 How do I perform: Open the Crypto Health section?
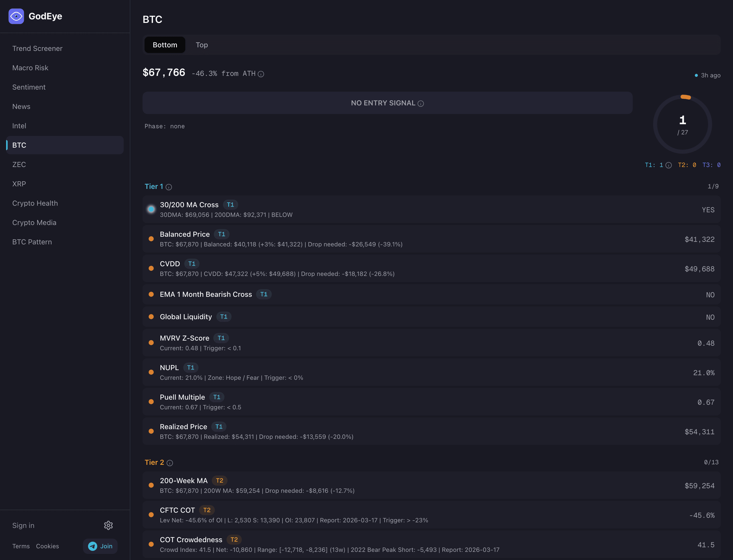click(x=35, y=203)
